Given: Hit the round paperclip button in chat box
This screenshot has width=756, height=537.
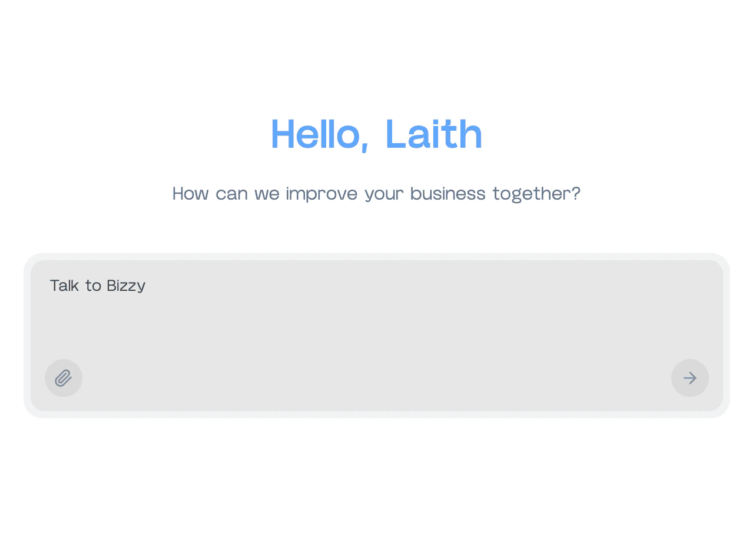Looking at the screenshot, I should tap(64, 378).
